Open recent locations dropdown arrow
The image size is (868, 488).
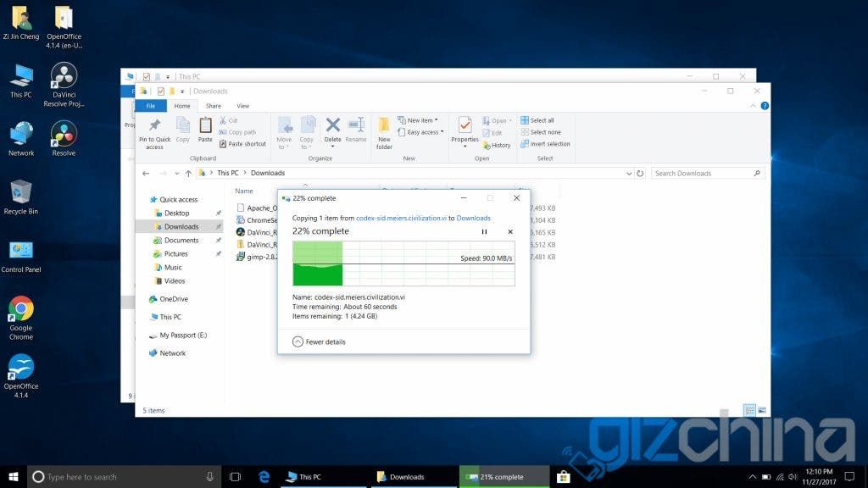tap(176, 173)
